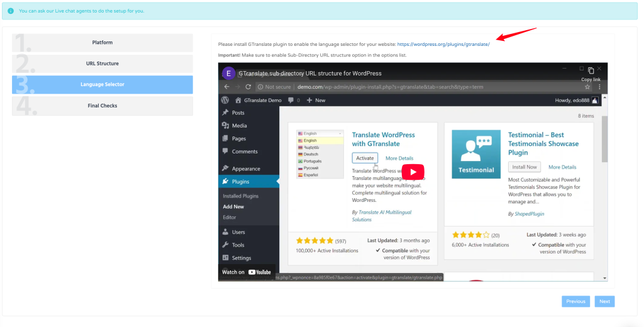Click the four-star rating of Testimonial plugin
The height and width of the screenshot is (327, 644).
click(x=470, y=235)
